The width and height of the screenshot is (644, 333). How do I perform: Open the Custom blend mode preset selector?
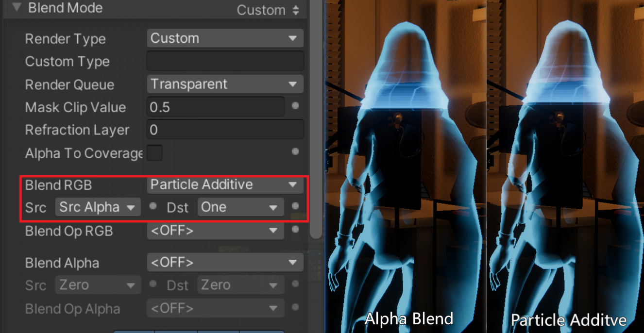point(268,10)
